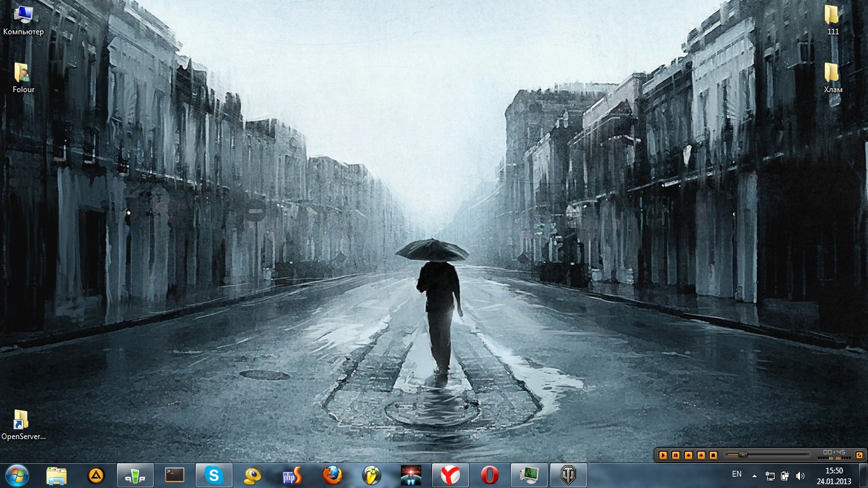Image resolution: width=868 pixels, height=488 pixels.
Task: Open World of Tanks taskbar icon
Action: click(x=568, y=475)
